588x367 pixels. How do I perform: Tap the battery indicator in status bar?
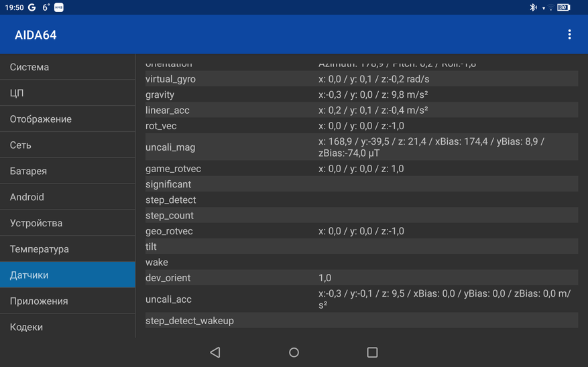[x=563, y=7]
